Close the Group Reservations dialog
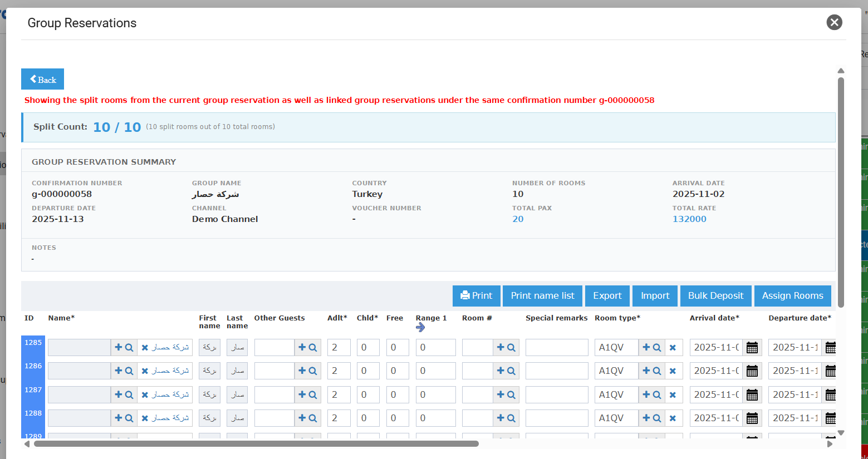Image resolution: width=868 pixels, height=459 pixels. 834,22
